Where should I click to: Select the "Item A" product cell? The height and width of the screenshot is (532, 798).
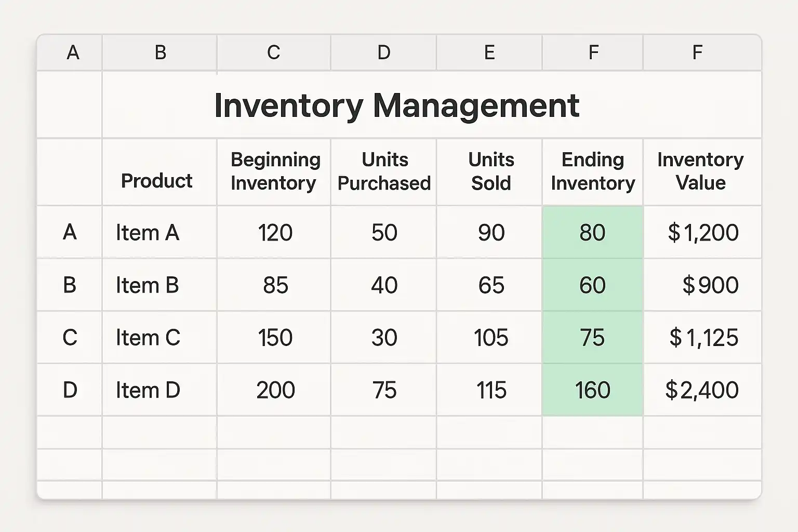(x=148, y=233)
